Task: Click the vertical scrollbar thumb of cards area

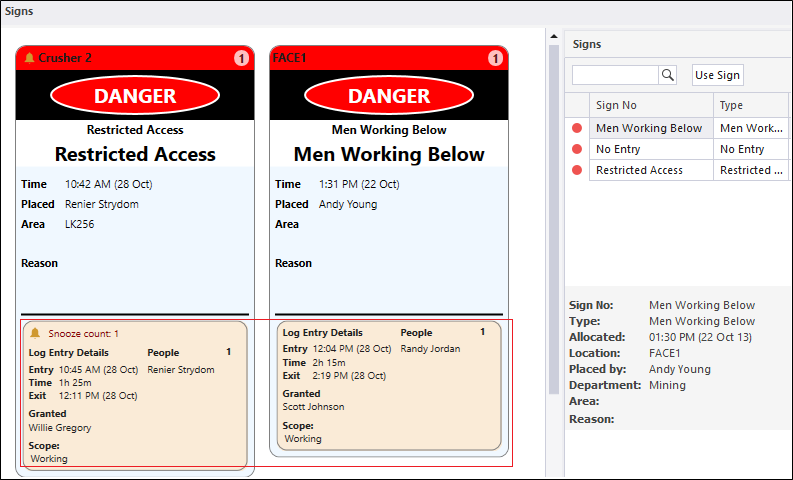Action: [554, 219]
